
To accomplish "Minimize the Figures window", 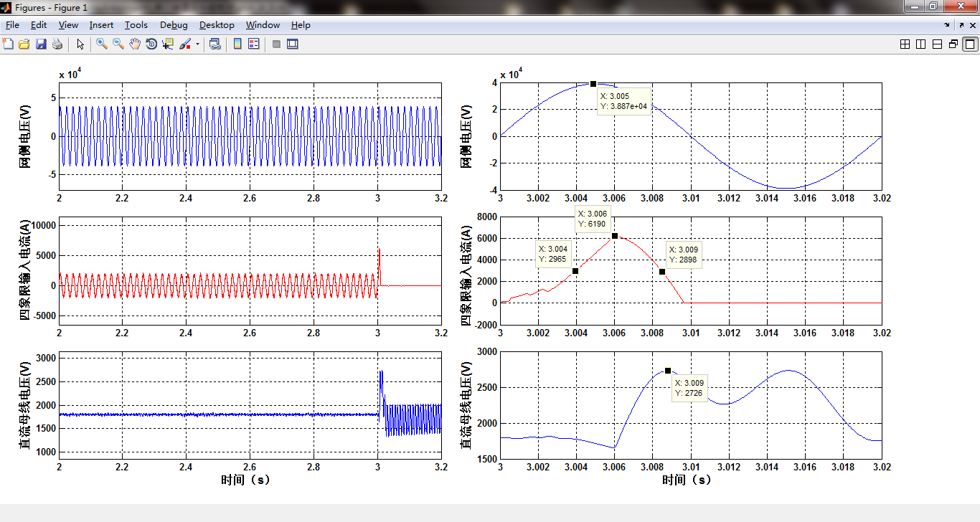I will coord(913,6).
